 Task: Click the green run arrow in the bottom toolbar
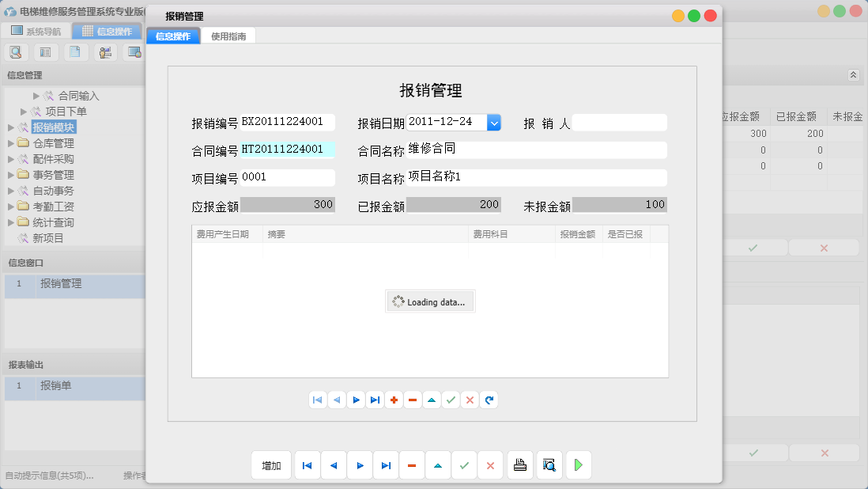pos(578,465)
